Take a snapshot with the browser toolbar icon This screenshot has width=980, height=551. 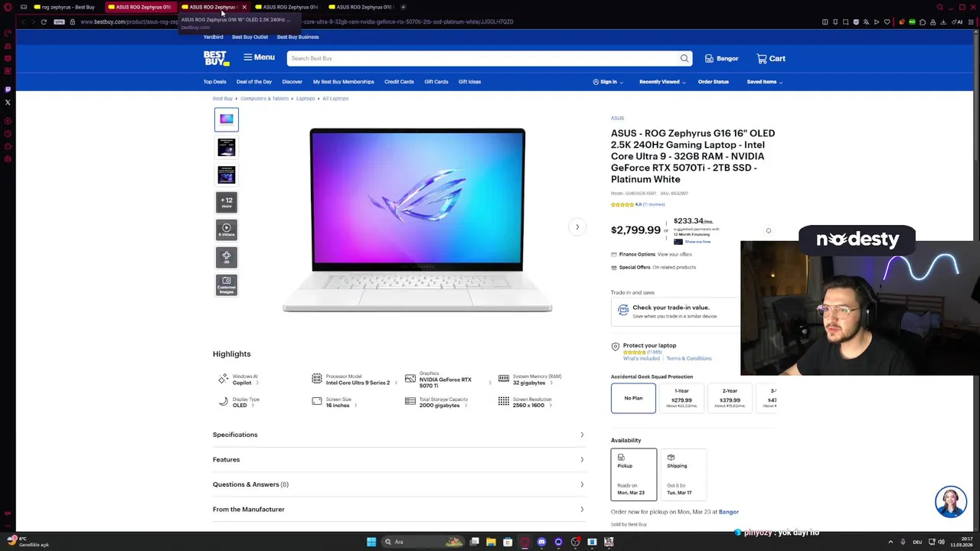click(x=845, y=21)
